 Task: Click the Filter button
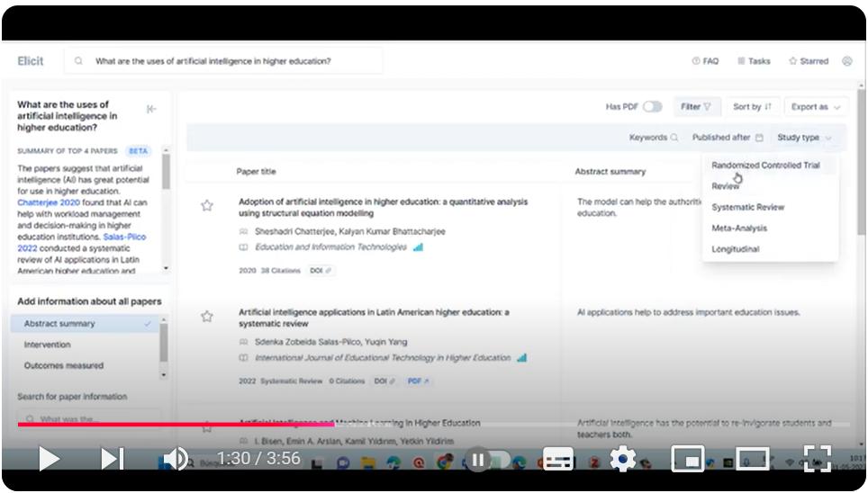point(696,106)
